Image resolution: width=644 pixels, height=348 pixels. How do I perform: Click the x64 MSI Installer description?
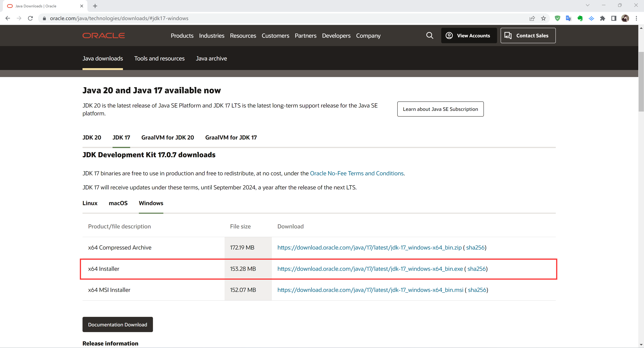coord(109,290)
